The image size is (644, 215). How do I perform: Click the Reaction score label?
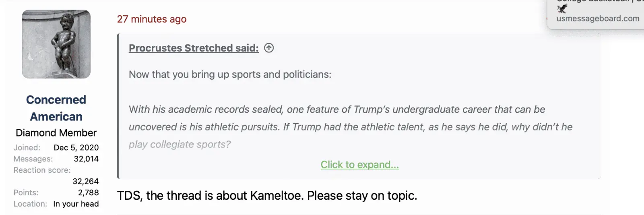coord(42,170)
